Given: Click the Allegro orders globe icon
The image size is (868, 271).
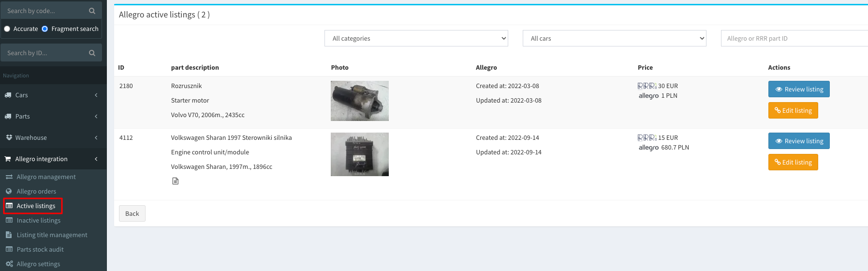Looking at the screenshot, I should 9,191.
